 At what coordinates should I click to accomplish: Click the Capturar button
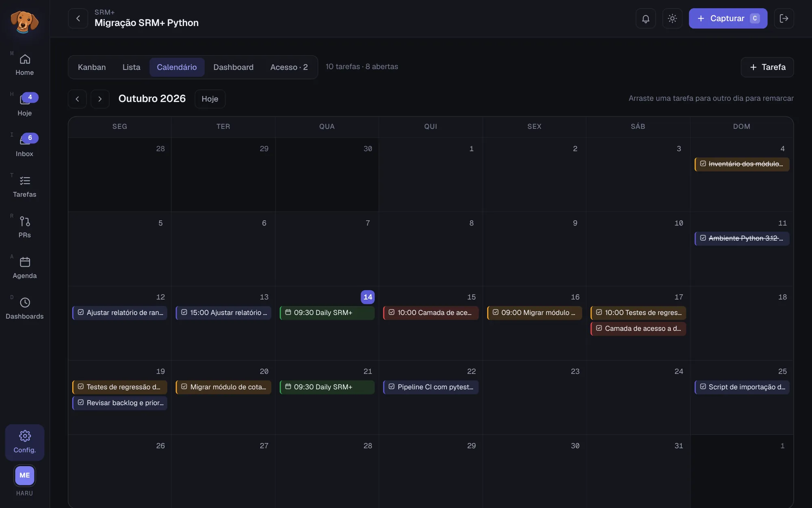[728, 19]
